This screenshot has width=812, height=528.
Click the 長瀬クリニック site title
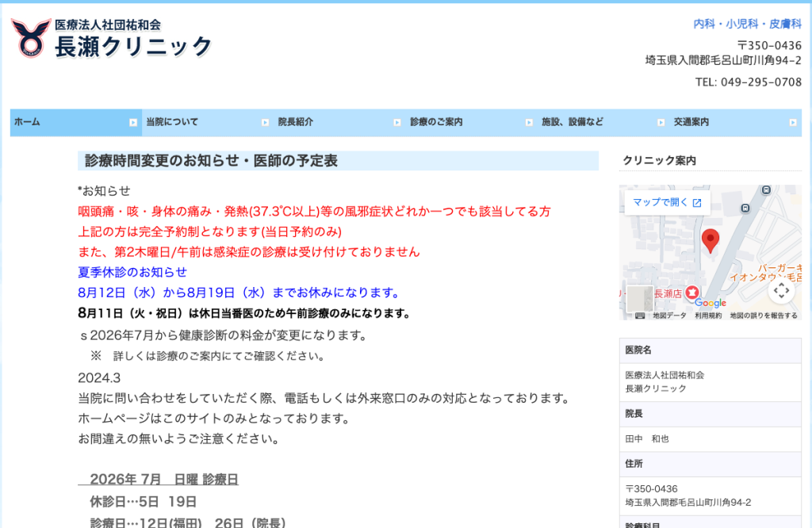tap(133, 47)
